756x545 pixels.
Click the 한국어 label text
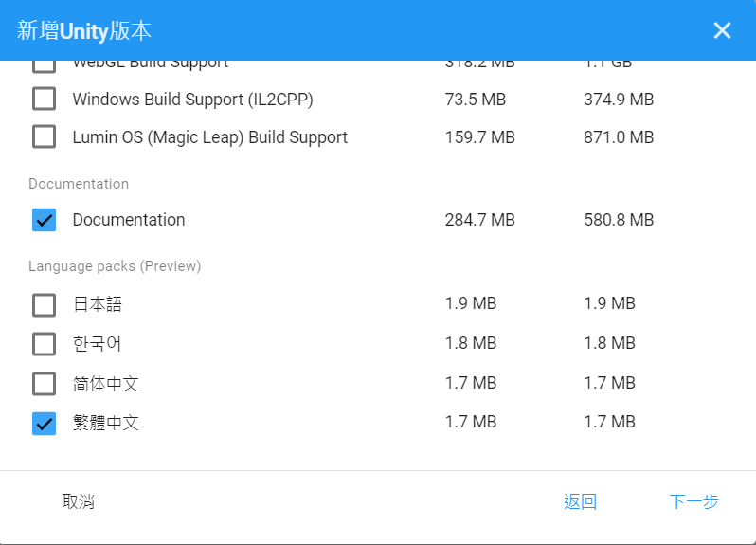98,343
